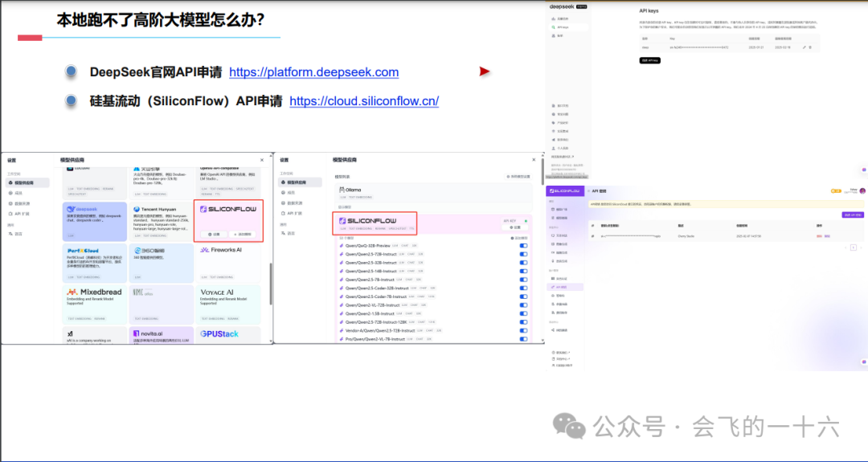Click API extension item in right dialog sidebar
Screen dimensions: 868x462
[293, 213]
